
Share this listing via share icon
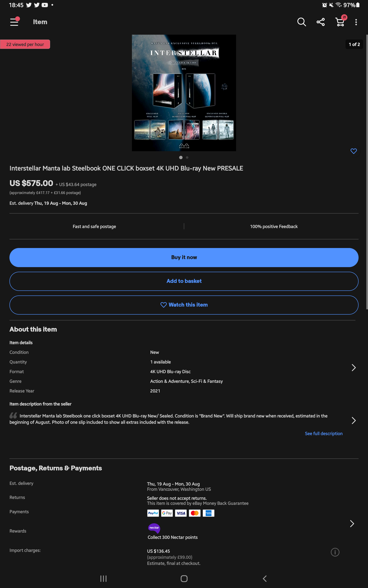321,22
